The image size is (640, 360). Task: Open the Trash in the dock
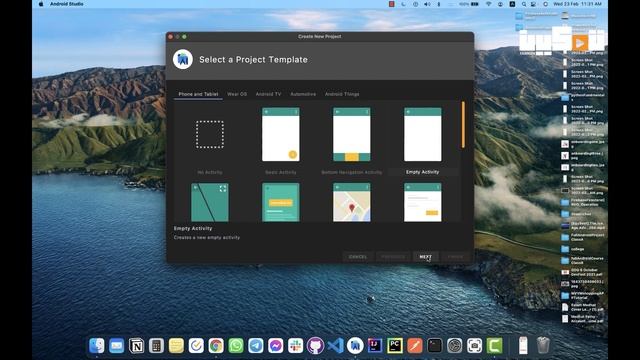[x=543, y=345]
